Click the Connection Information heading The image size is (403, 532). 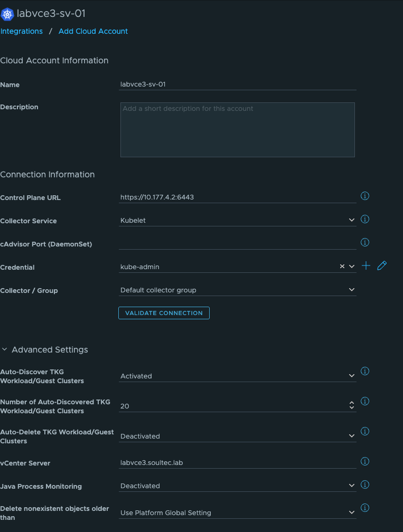(48, 174)
